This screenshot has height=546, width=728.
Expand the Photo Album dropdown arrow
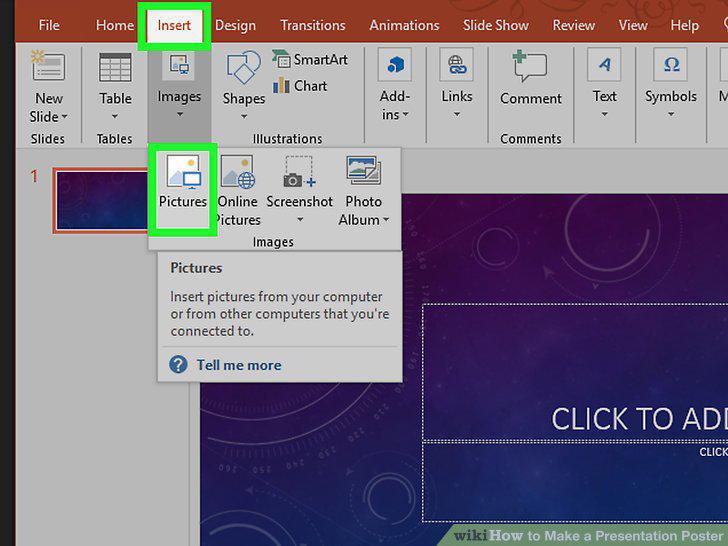386,220
